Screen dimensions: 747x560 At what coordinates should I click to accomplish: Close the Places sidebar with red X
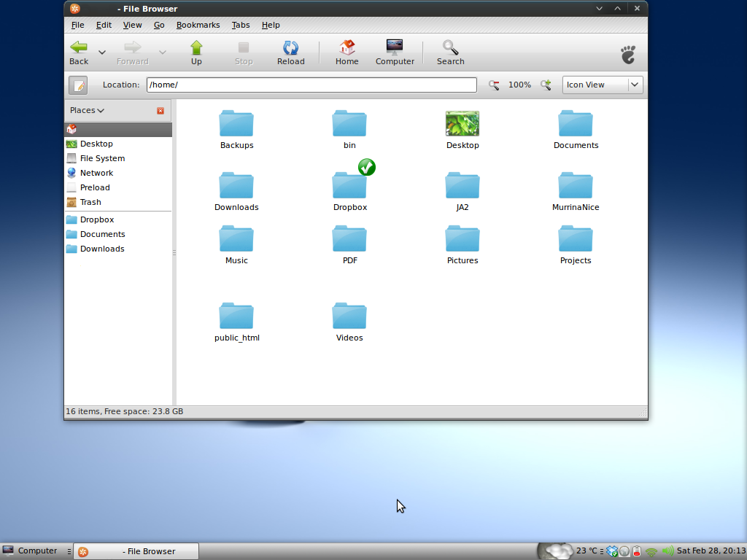[160, 111]
